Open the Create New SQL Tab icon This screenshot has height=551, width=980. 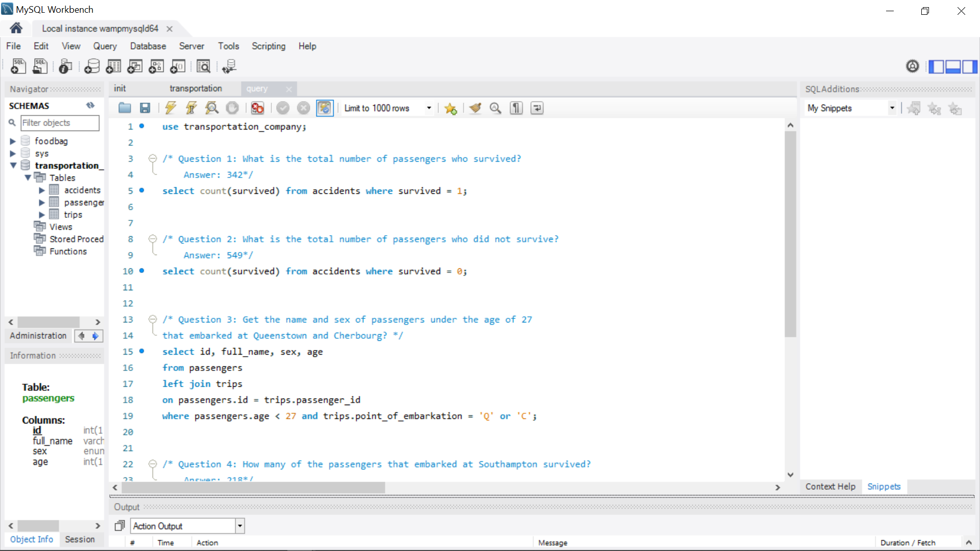click(x=18, y=66)
